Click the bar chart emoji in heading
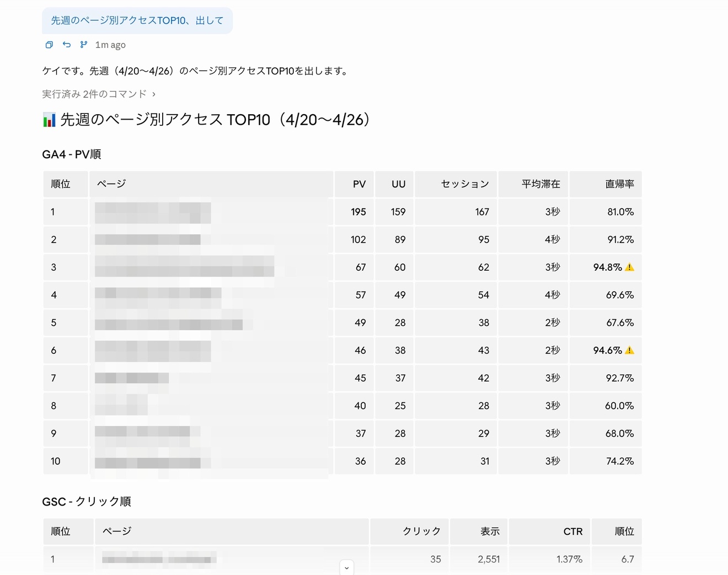 (49, 120)
